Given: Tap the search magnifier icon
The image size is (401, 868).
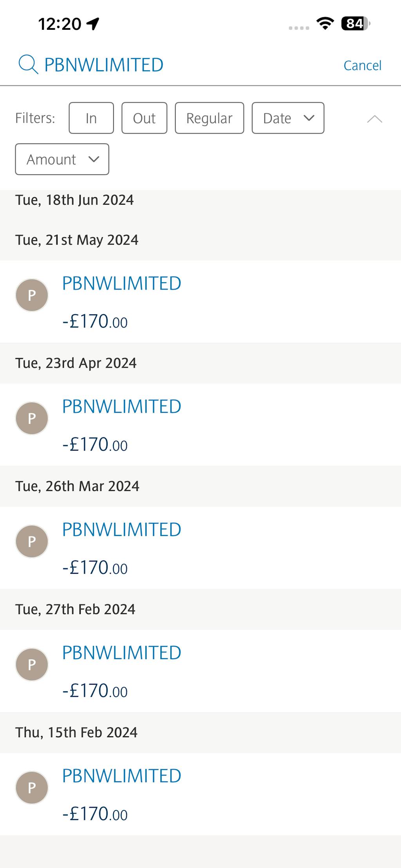Looking at the screenshot, I should [28, 65].
